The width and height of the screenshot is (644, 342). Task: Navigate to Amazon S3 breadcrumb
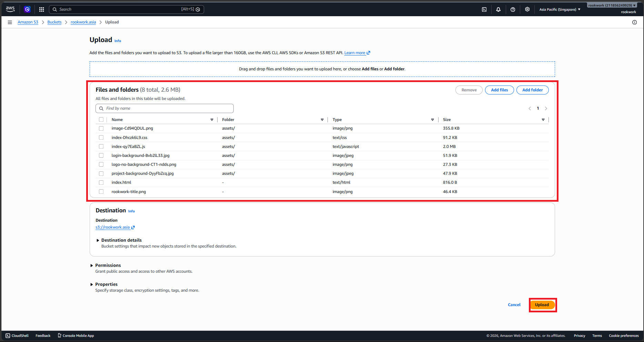pyautogui.click(x=28, y=22)
